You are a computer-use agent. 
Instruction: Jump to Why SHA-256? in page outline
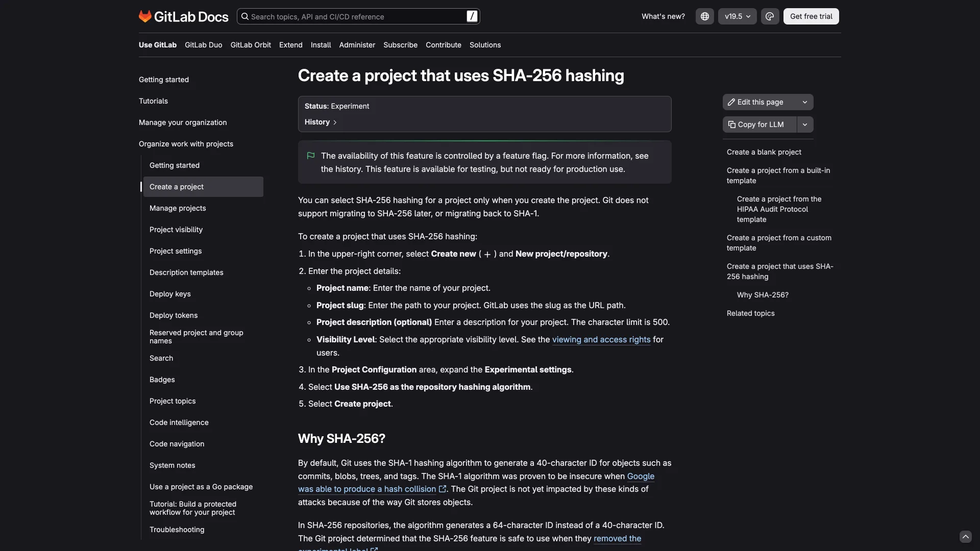click(763, 295)
